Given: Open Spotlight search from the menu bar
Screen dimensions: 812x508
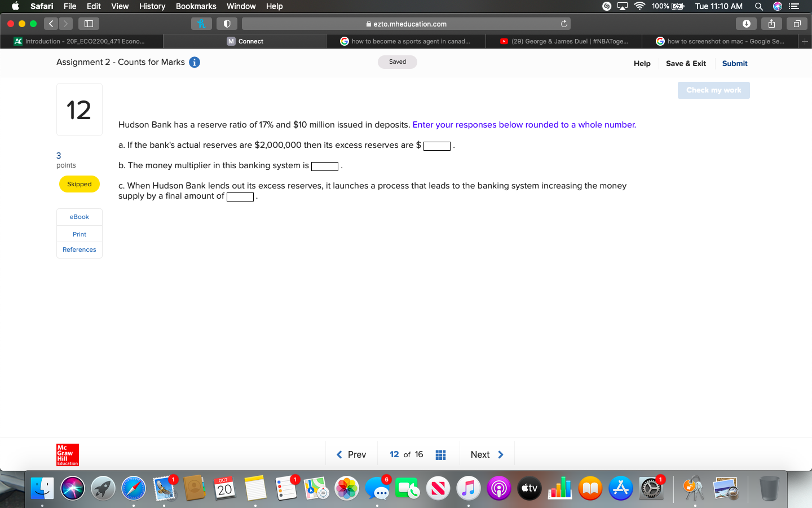Looking at the screenshot, I should click(x=759, y=6).
